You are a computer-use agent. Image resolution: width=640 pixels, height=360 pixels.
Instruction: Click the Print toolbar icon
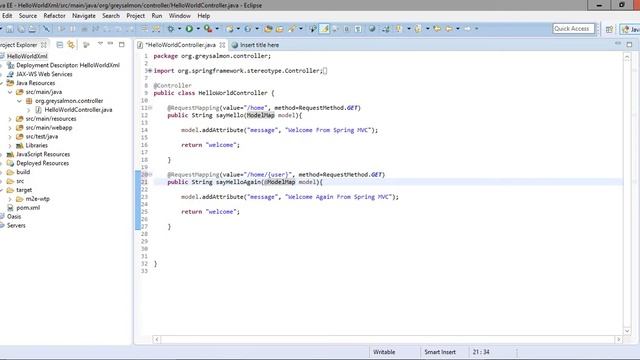pos(32,29)
